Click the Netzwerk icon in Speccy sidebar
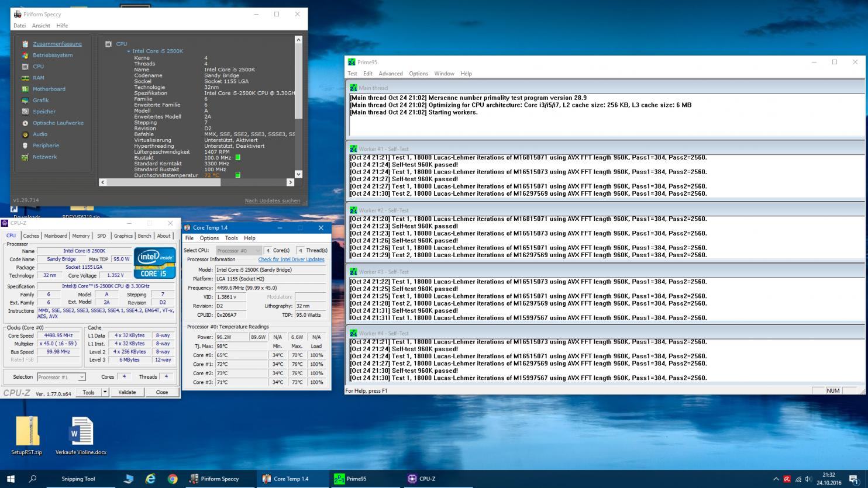Viewport: 868px width, 488px height. (25, 157)
